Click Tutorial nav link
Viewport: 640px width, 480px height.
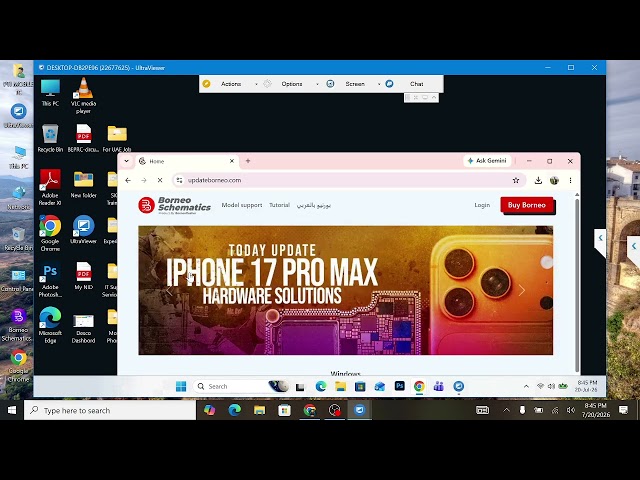(279, 205)
